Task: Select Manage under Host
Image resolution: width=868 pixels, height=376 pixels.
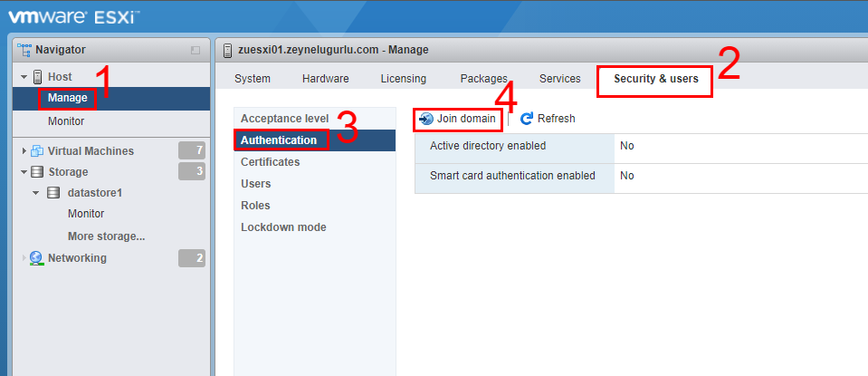Action: click(68, 98)
